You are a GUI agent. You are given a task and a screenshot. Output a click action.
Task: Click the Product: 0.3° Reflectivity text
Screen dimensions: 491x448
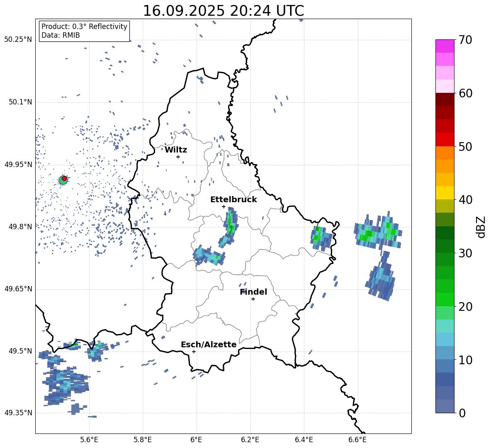[x=84, y=26]
